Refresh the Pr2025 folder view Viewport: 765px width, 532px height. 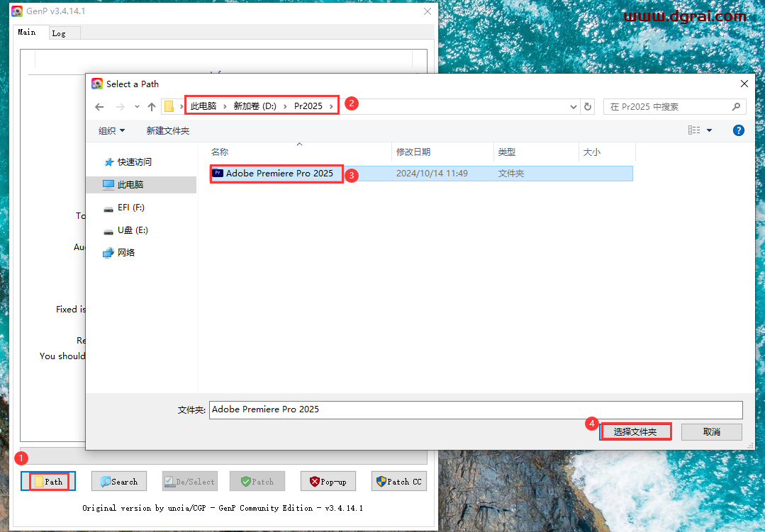589,106
